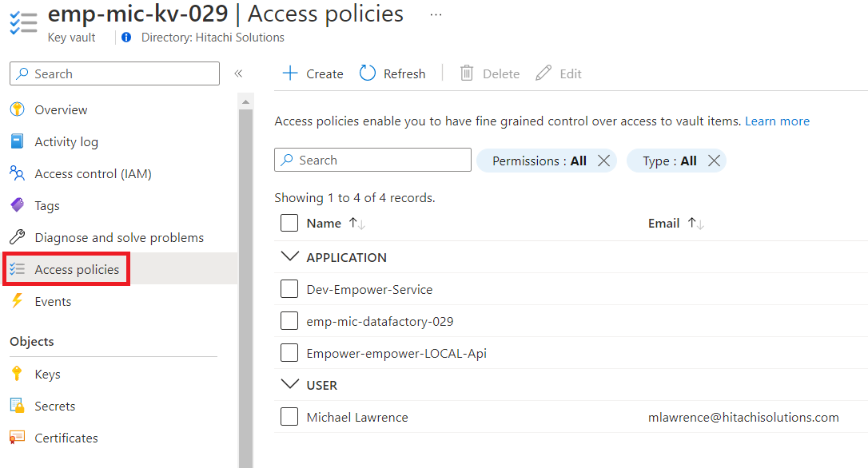Click mlawrence@hitachisolutions.com email

click(743, 417)
